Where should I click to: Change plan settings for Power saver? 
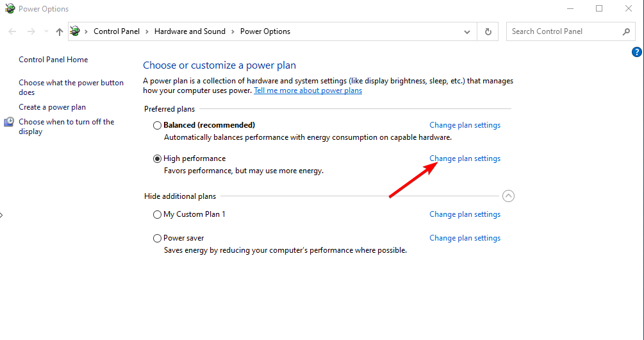pos(465,237)
